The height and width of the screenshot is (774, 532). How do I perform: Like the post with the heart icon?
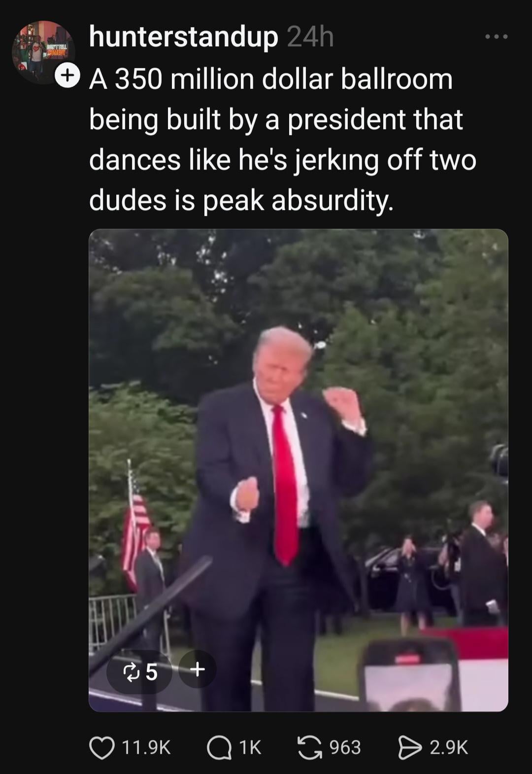point(101,747)
